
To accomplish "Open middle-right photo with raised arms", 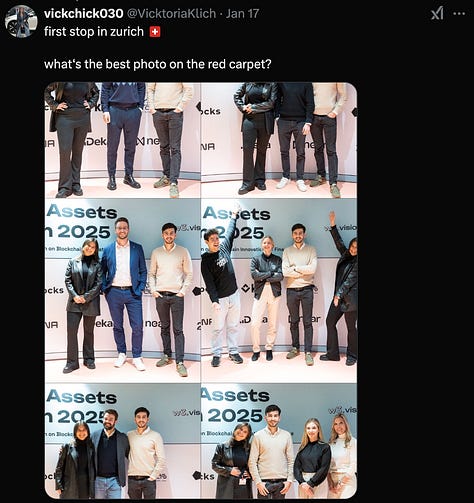I will [x=279, y=291].
